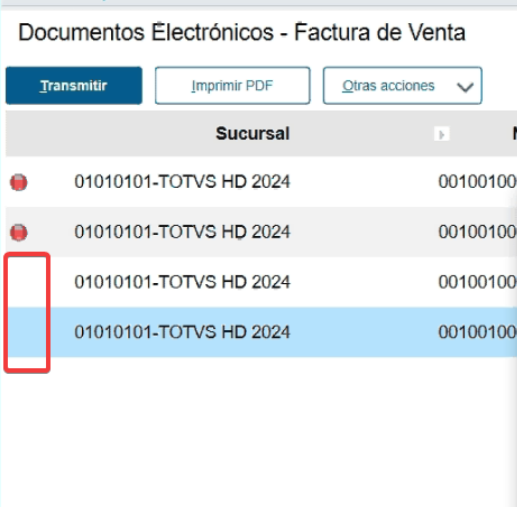Click the empty status cell in third row

click(27, 282)
